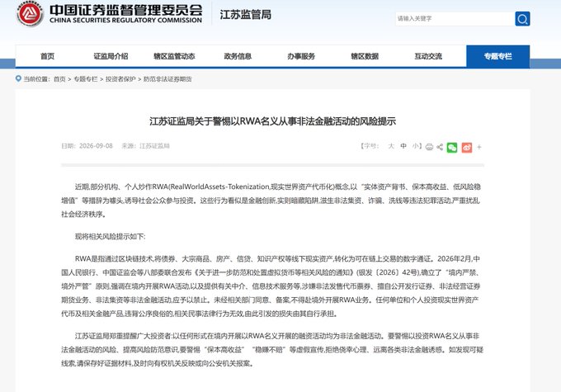Click the 来源: 江苏证监局 text
This screenshot has width=561, height=392.
tap(146, 146)
